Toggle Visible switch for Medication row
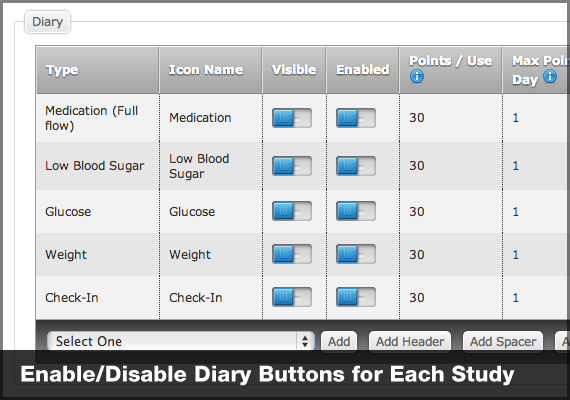570x400 pixels. (x=292, y=118)
